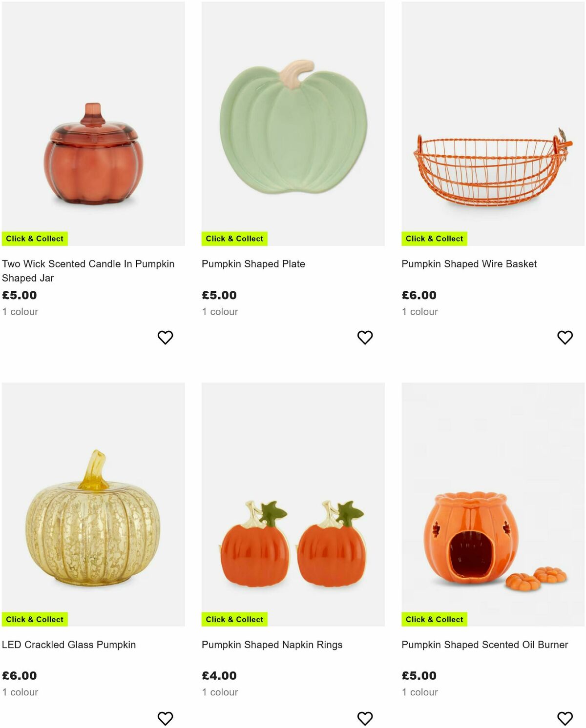Click the Click & Collect badge on the napkin rings
Image resolution: width=586 pixels, height=728 pixels.
tap(234, 619)
